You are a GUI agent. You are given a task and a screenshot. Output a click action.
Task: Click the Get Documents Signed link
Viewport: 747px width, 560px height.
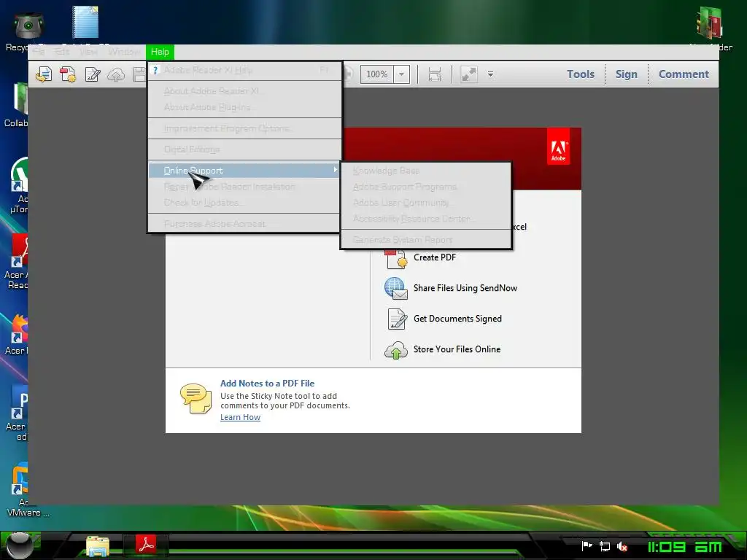pos(457,319)
